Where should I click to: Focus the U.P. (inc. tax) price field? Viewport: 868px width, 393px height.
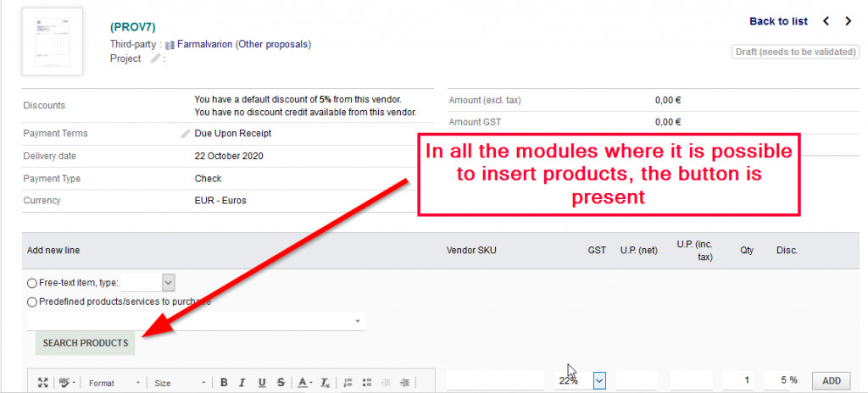click(x=692, y=380)
